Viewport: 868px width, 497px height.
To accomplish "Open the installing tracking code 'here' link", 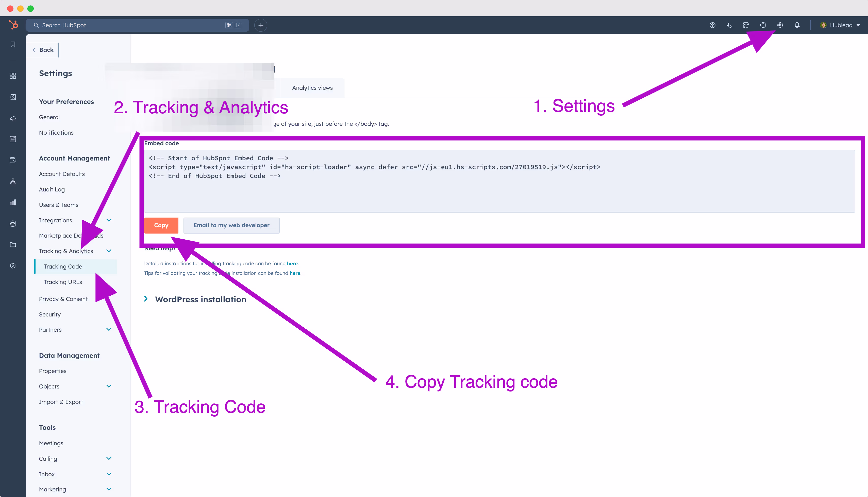I will [292, 263].
